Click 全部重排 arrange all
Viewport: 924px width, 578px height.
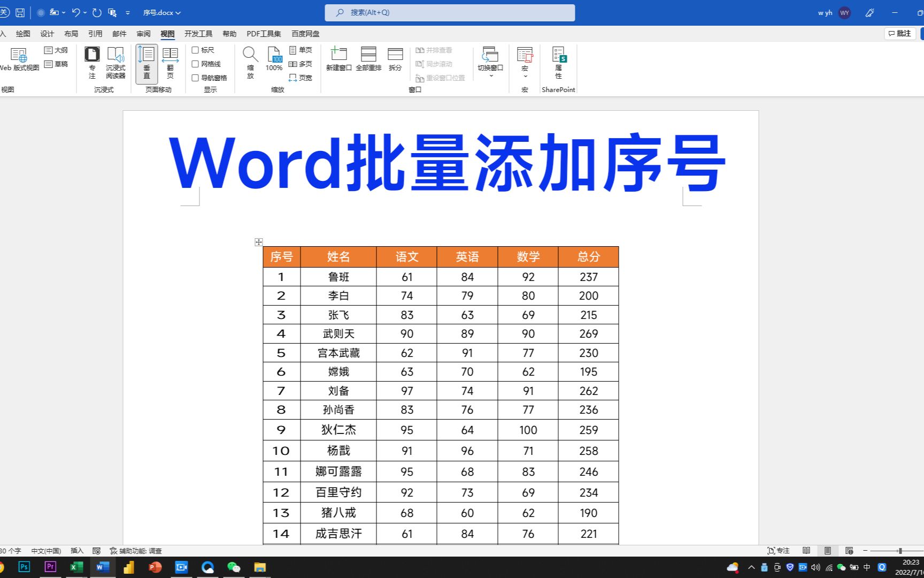pyautogui.click(x=368, y=59)
